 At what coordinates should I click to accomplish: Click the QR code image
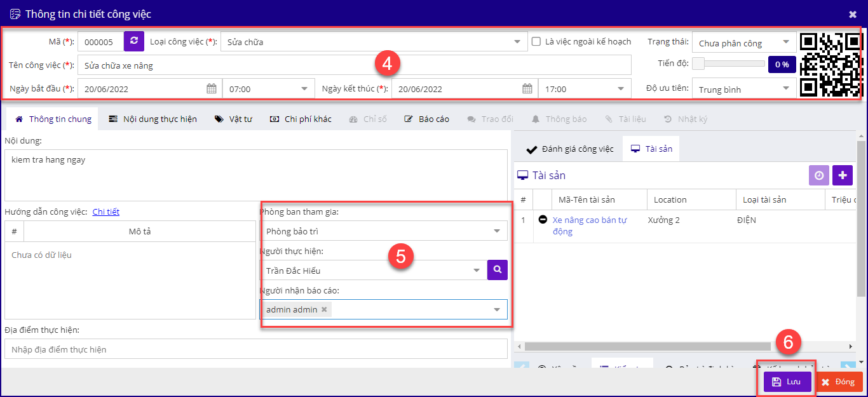(x=830, y=65)
